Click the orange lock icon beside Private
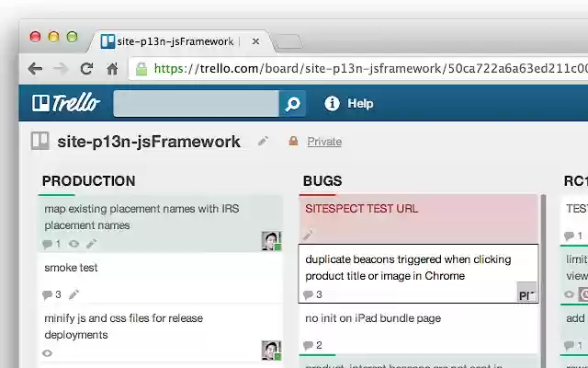The width and height of the screenshot is (588, 368). [x=293, y=141]
